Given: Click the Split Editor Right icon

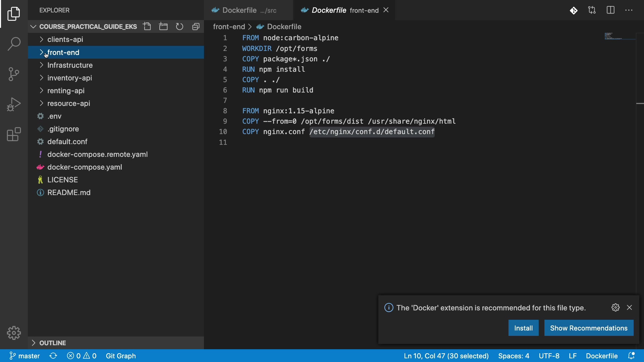Looking at the screenshot, I should coord(610,10).
